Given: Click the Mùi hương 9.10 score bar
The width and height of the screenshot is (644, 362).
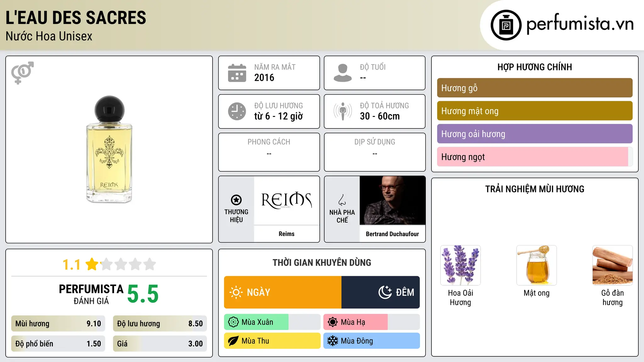Looking at the screenshot, I should [x=58, y=324].
